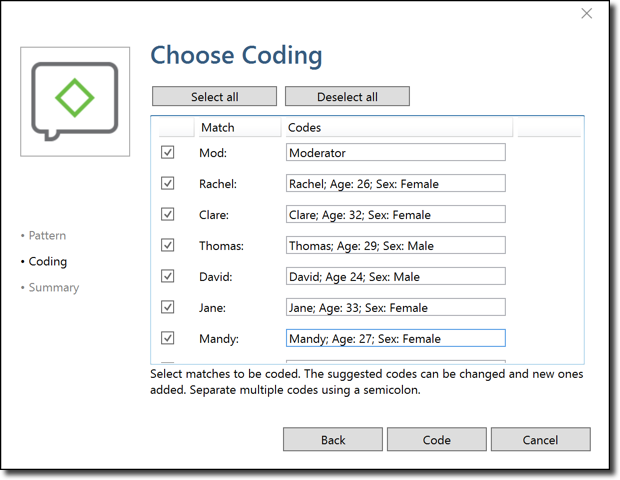Uncheck the Jane match checkbox
The image size is (620, 480).
(168, 308)
